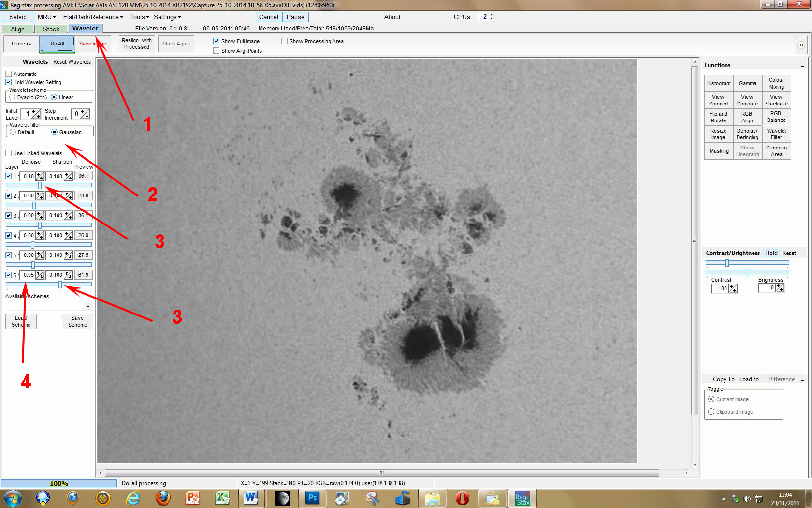
Task: Click the Select menu button
Action: click(x=18, y=17)
